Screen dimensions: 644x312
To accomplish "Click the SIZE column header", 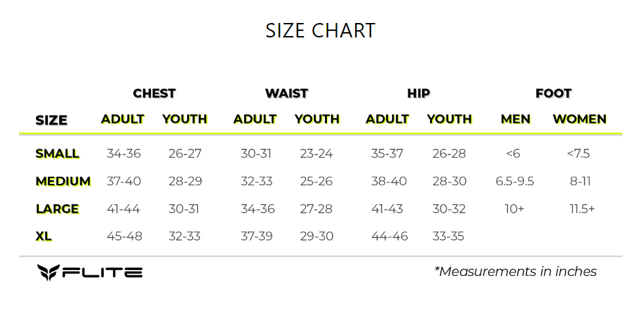I will point(51,120).
